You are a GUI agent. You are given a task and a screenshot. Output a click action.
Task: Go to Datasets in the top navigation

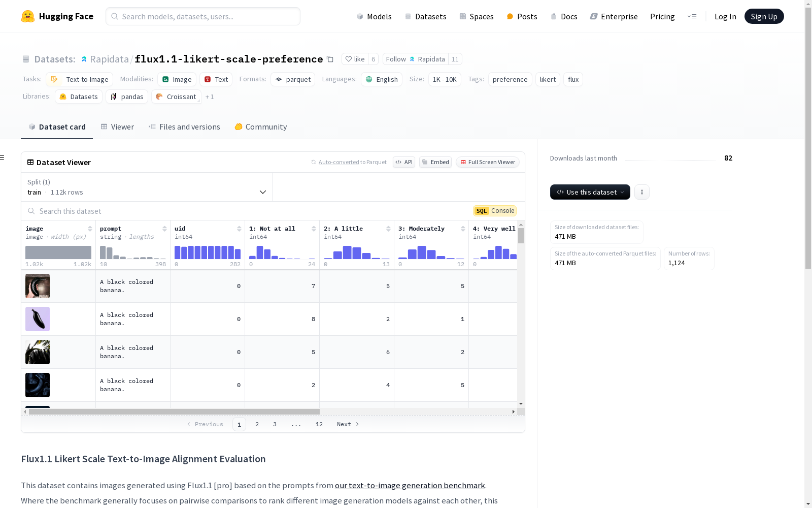425,16
